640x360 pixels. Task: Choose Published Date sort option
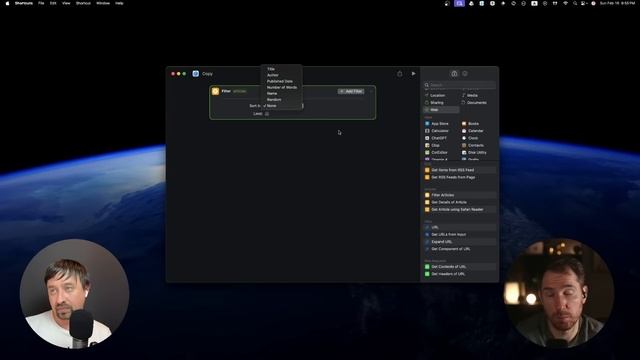coord(282,81)
